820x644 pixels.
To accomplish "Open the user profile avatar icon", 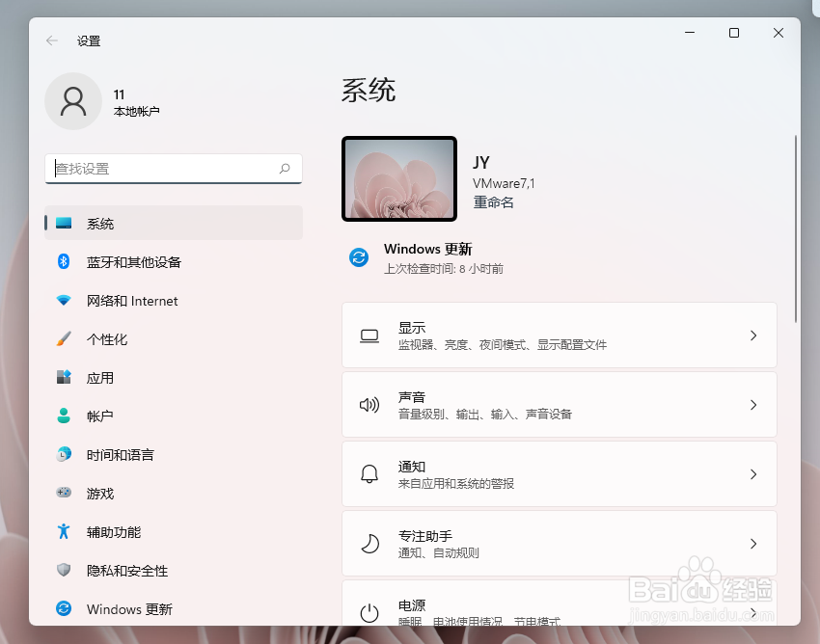I will (73, 101).
